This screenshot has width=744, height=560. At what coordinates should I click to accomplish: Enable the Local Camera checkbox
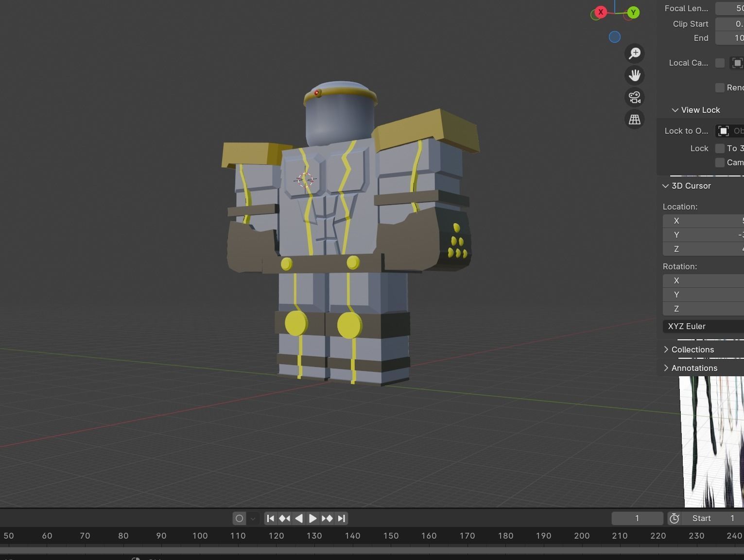coord(720,63)
